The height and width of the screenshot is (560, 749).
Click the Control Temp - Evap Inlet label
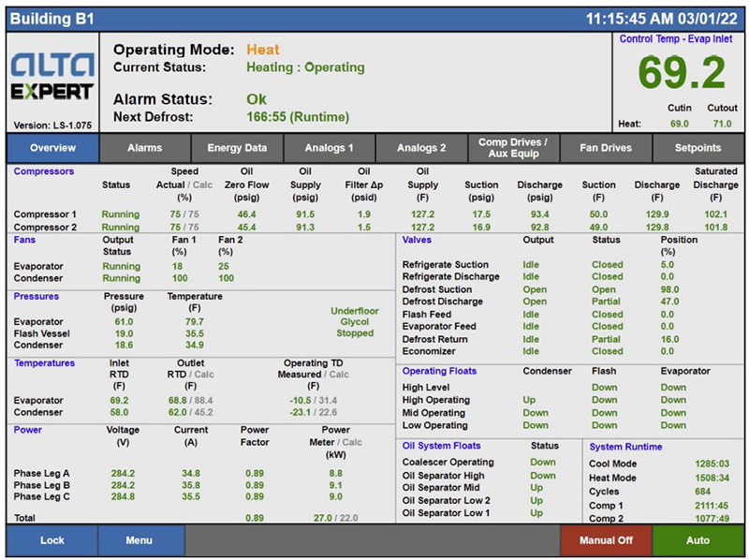point(676,39)
